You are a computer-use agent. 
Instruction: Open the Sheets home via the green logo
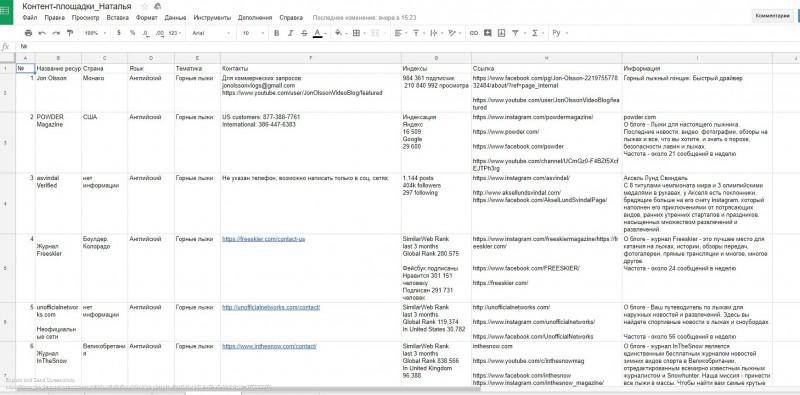tap(6, 11)
